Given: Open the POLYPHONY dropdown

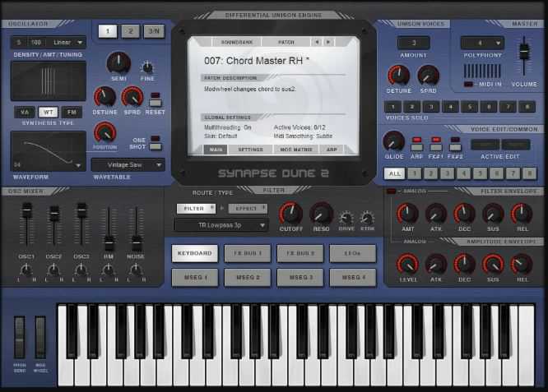Looking at the screenshot, I should 482,43.
